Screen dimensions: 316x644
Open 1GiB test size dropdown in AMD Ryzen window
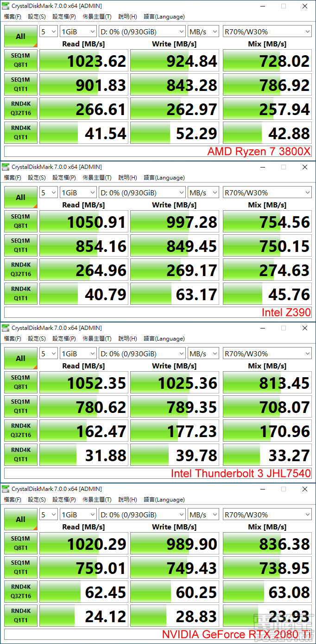tap(78, 32)
